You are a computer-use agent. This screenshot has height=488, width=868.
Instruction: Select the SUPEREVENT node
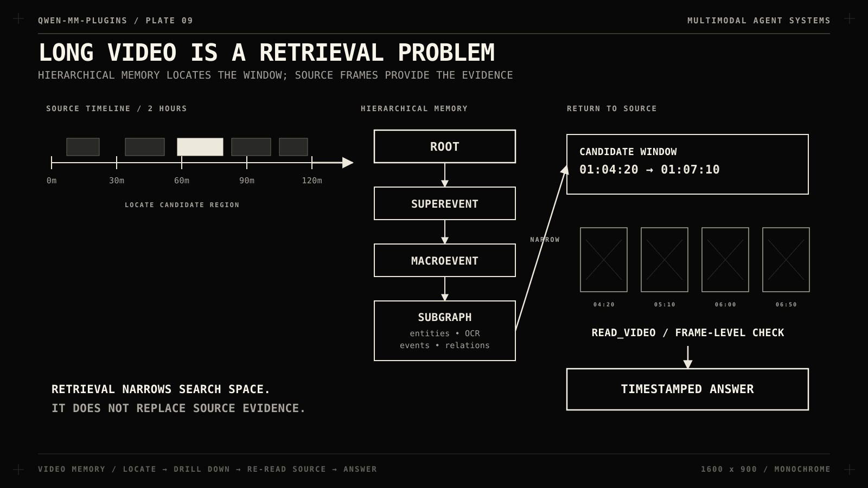[445, 203]
